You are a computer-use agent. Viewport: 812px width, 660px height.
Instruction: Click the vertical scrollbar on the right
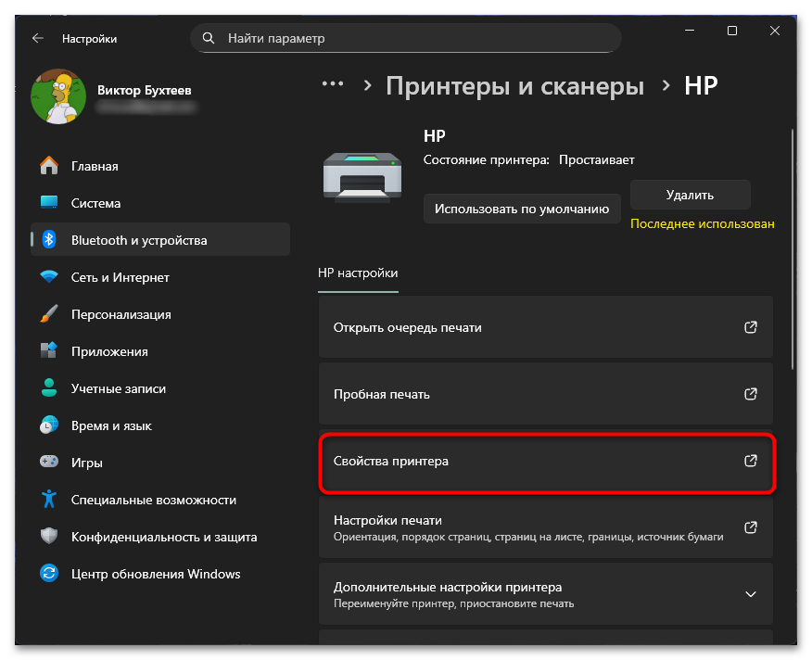[792, 248]
